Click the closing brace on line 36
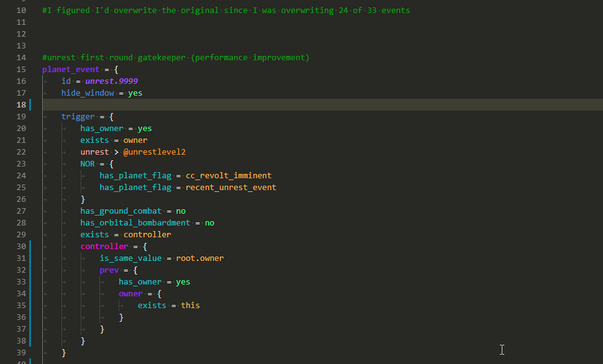The height and width of the screenshot is (364, 603). [121, 317]
